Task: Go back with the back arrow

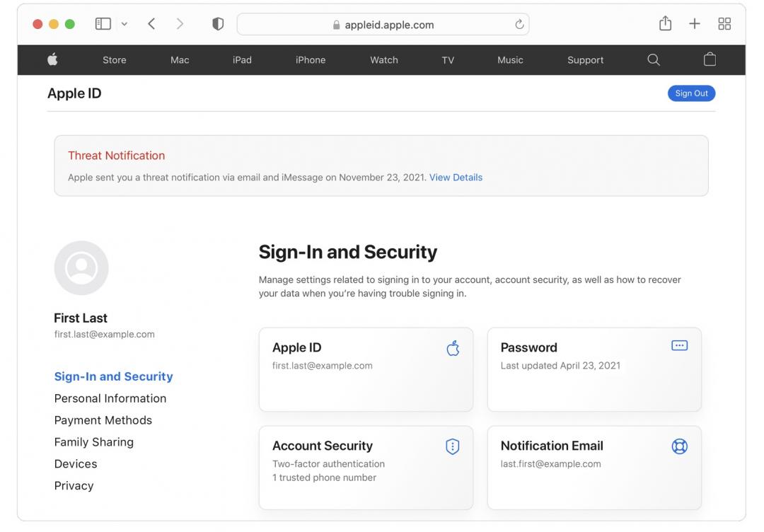Action: point(151,24)
